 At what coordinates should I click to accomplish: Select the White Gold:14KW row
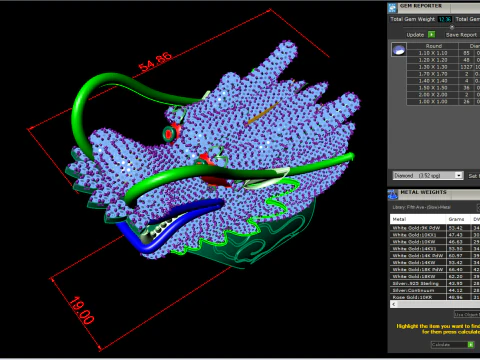click(435, 263)
